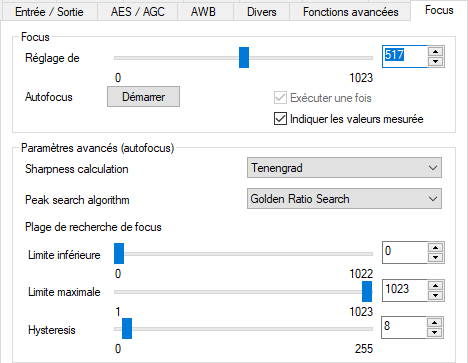Decrease the Hysteresis value with the down arrow
This screenshot has width=468, height=363.
pyautogui.click(x=434, y=332)
